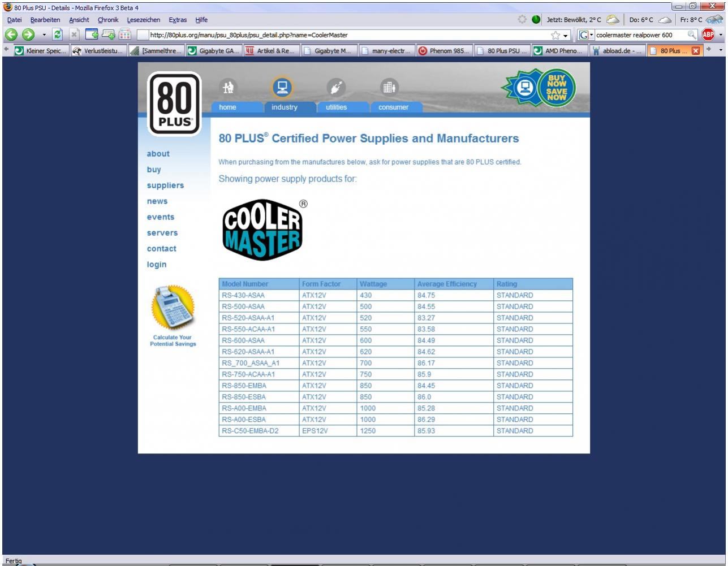
Task: Open the login sidebar link
Action: (x=157, y=265)
